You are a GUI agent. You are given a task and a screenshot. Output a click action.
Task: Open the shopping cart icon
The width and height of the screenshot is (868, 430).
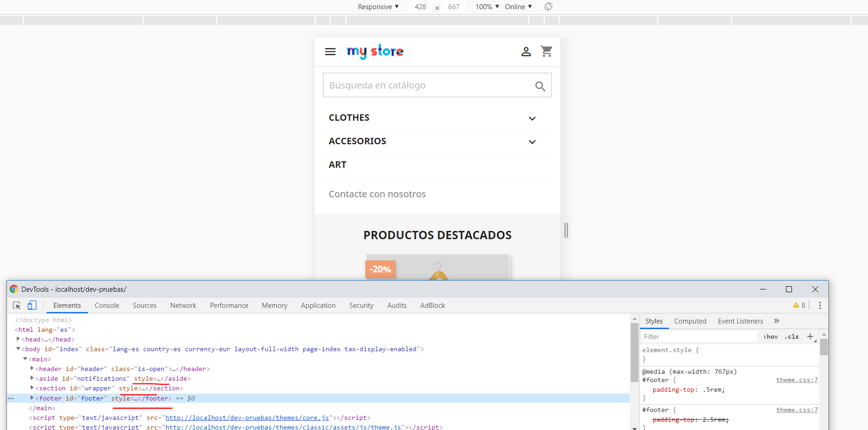546,51
